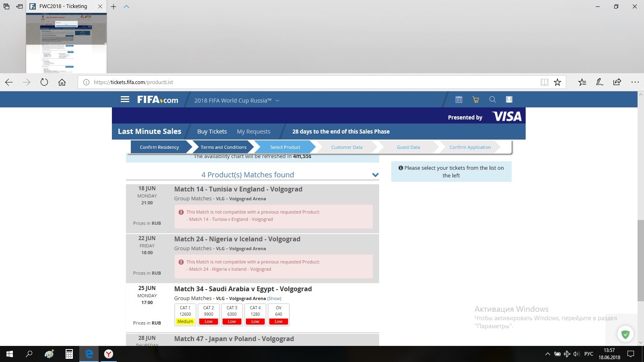Image resolution: width=644 pixels, height=362 pixels.
Task: Select CAT 1 12600 Medium ticket option
Action: pos(185,314)
